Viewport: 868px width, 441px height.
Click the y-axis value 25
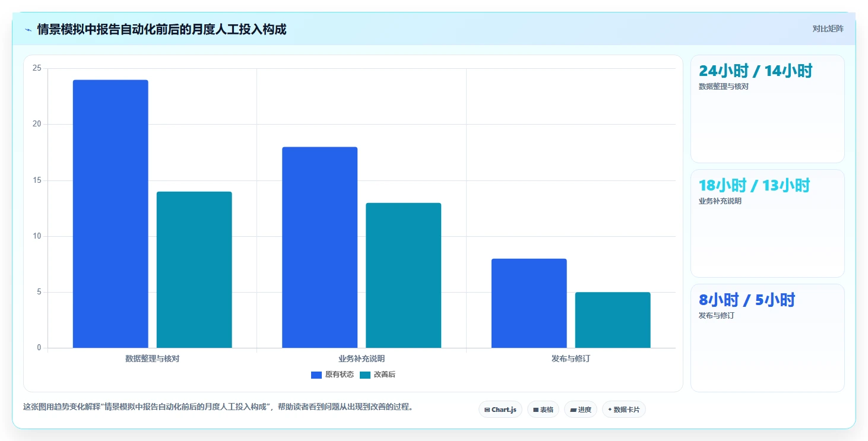click(37, 68)
